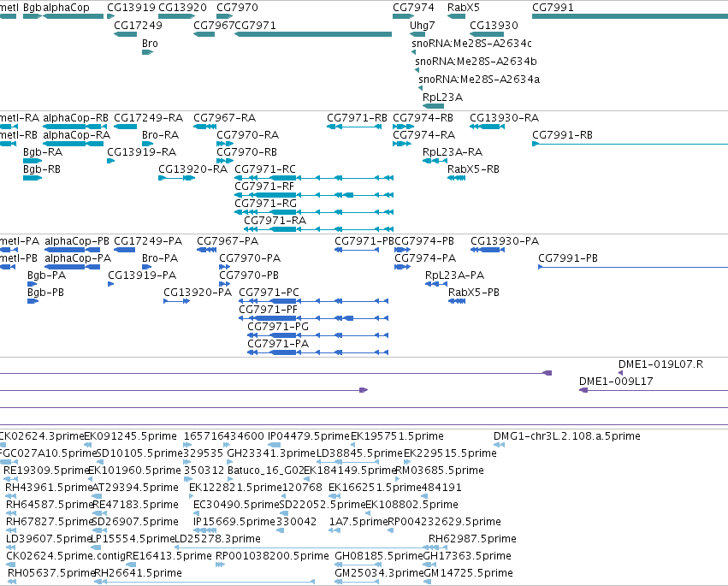The width and height of the screenshot is (728, 586).
Task: Click the DMG1-chr3L.2.108.a.5prime label
Action: pos(567,436)
